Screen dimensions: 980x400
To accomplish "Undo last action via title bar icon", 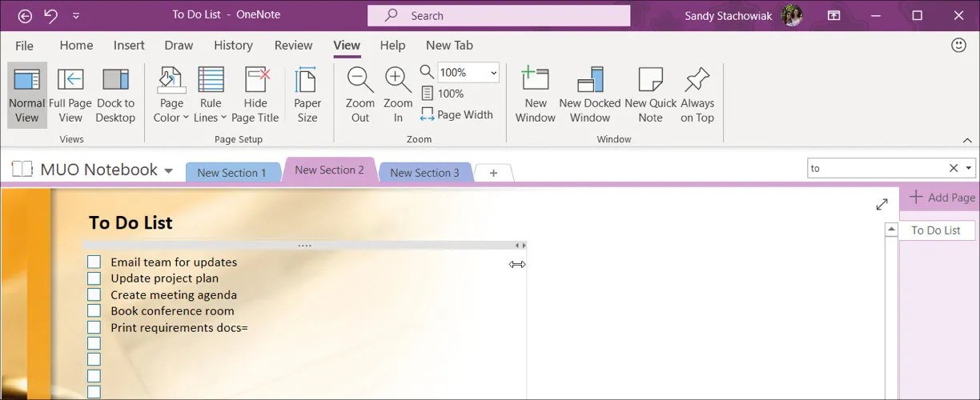I will pyautogui.click(x=50, y=15).
